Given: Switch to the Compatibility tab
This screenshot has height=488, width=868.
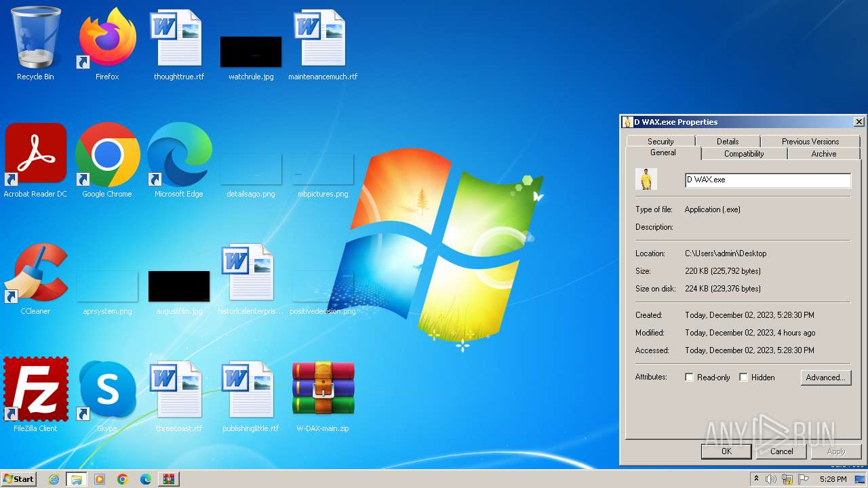Looking at the screenshot, I should pyautogui.click(x=744, y=154).
